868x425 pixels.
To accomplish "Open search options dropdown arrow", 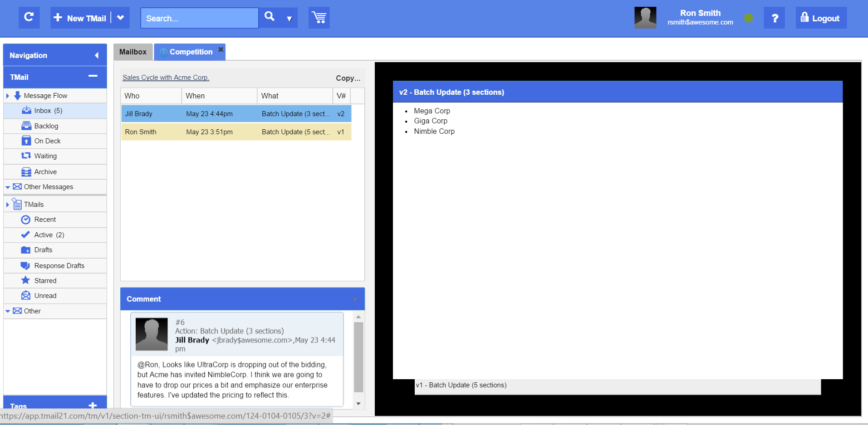I will tap(289, 19).
